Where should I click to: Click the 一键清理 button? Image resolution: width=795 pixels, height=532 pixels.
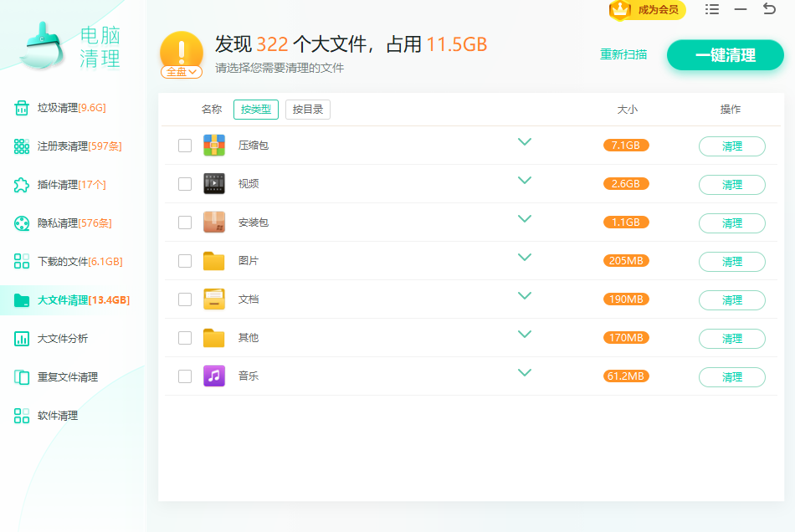(725, 55)
